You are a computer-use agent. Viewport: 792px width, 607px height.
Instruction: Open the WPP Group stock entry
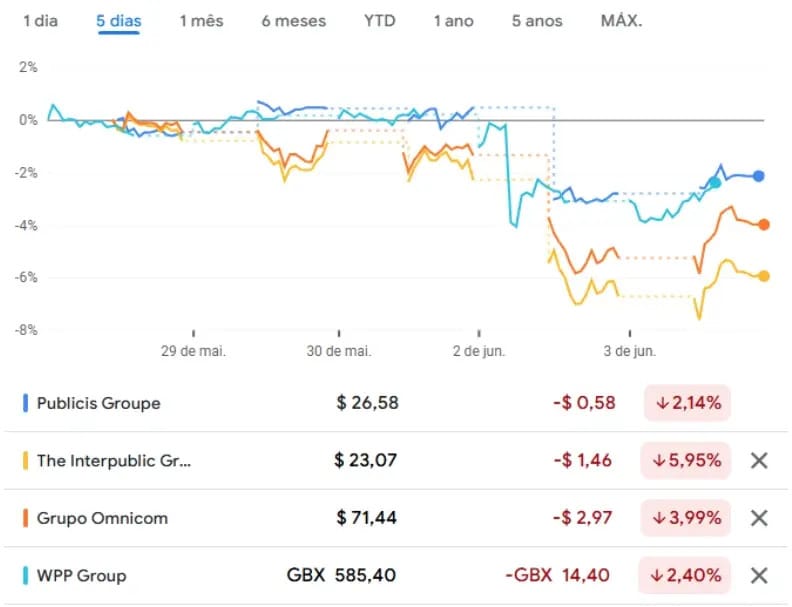[81, 576]
